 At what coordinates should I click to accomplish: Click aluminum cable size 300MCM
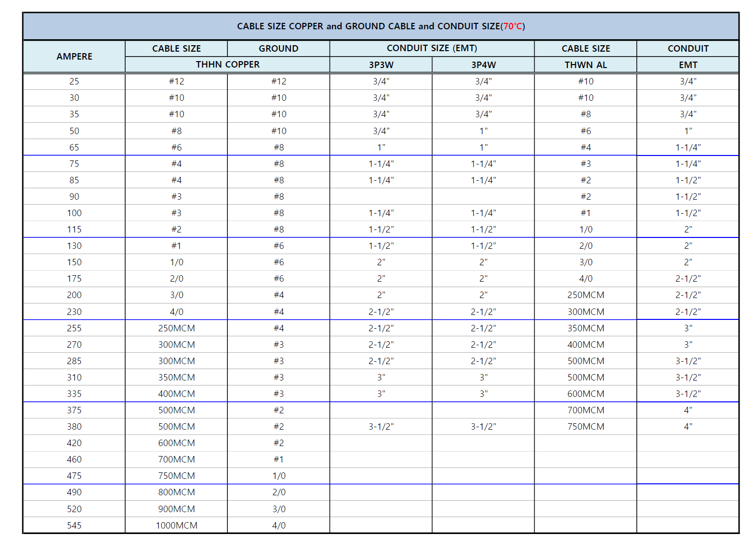pos(586,312)
